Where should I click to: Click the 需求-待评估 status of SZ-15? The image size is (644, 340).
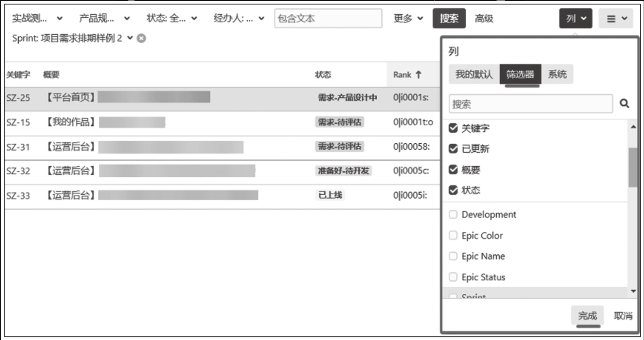(x=340, y=122)
